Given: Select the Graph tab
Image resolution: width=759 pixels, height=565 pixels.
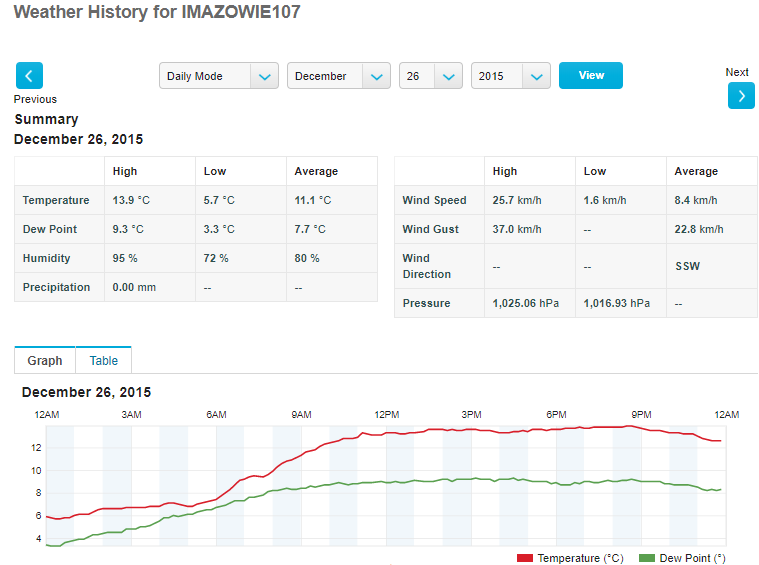Looking at the screenshot, I should pos(45,361).
